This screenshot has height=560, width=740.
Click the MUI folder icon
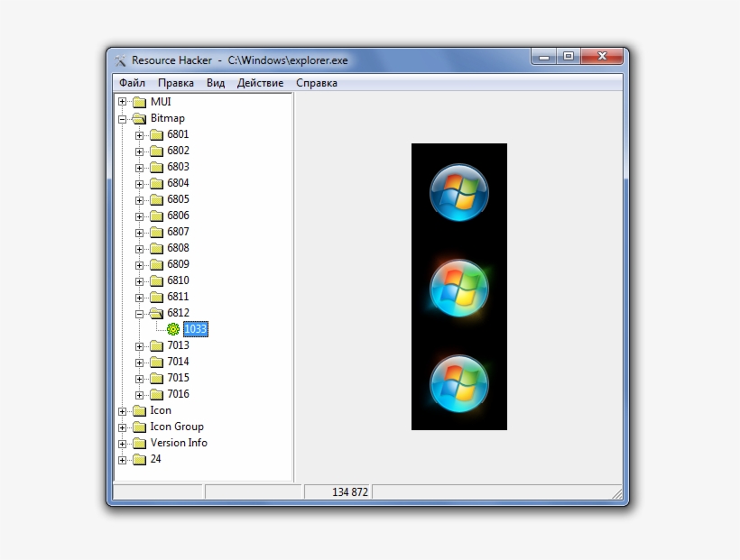pos(139,102)
